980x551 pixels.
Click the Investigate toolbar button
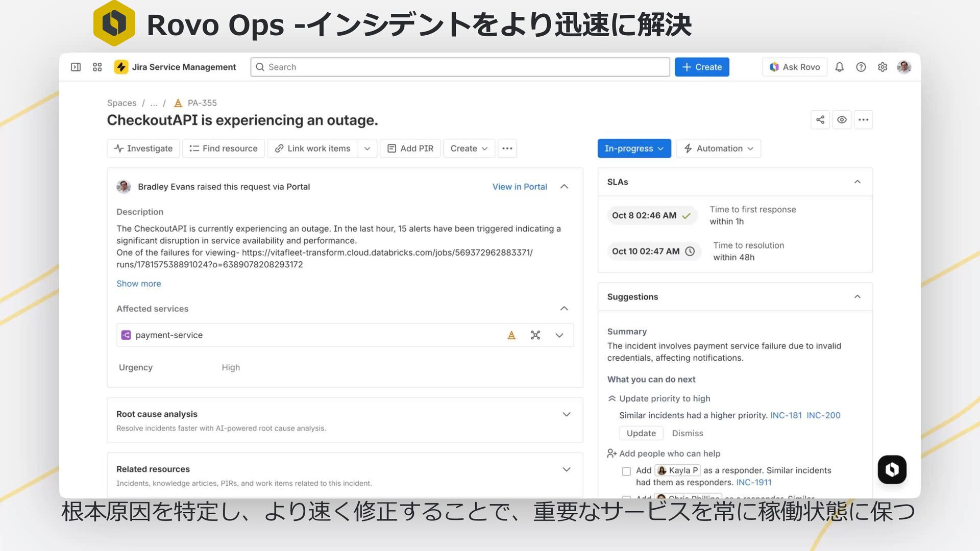143,148
